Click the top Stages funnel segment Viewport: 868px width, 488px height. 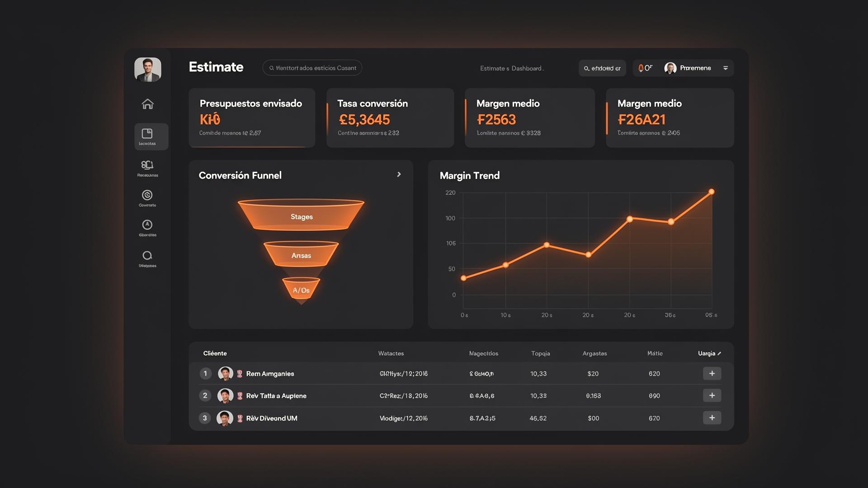pos(301,216)
